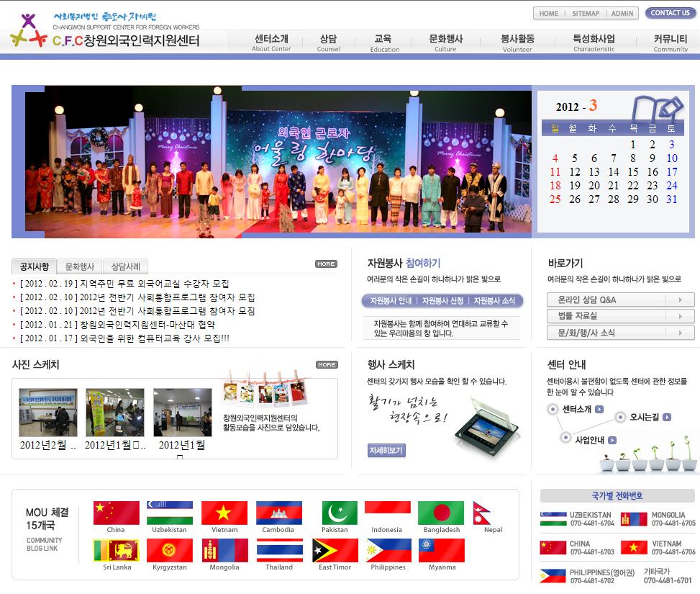Expand the 온라인 상담 Q&A shortcut

621,300
